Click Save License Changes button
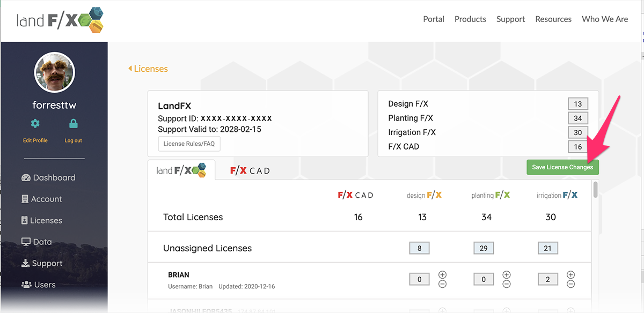Viewport: 644px width, 313px height. (x=562, y=167)
